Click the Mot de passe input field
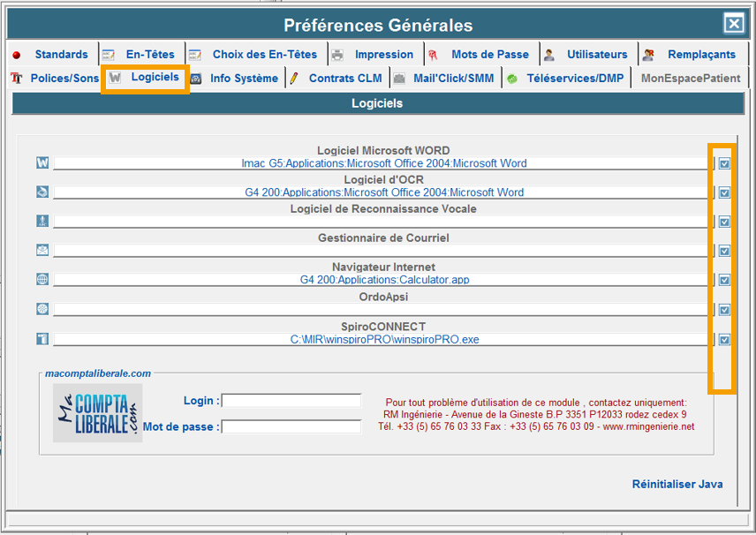 (291, 426)
